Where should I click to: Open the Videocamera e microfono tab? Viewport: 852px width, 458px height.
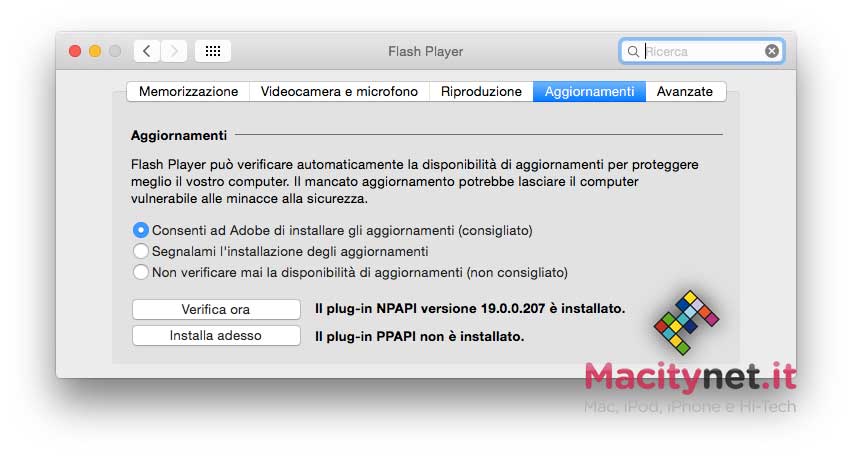(339, 91)
